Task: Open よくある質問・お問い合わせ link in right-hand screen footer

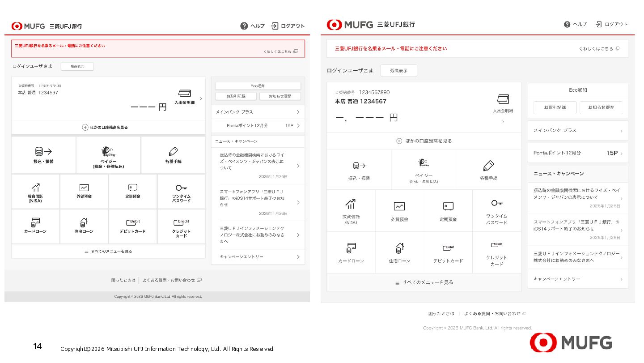Action: (495, 314)
